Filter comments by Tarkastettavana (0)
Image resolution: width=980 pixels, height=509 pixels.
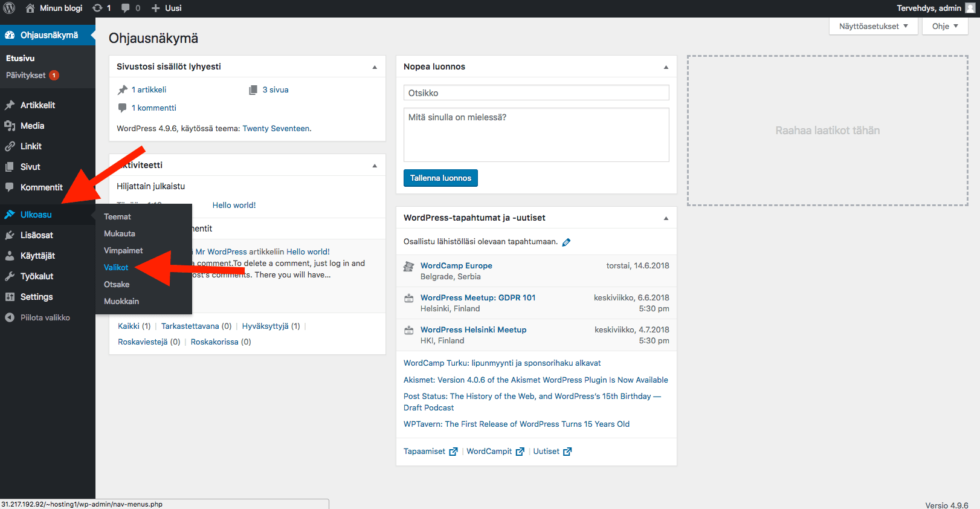coord(196,326)
